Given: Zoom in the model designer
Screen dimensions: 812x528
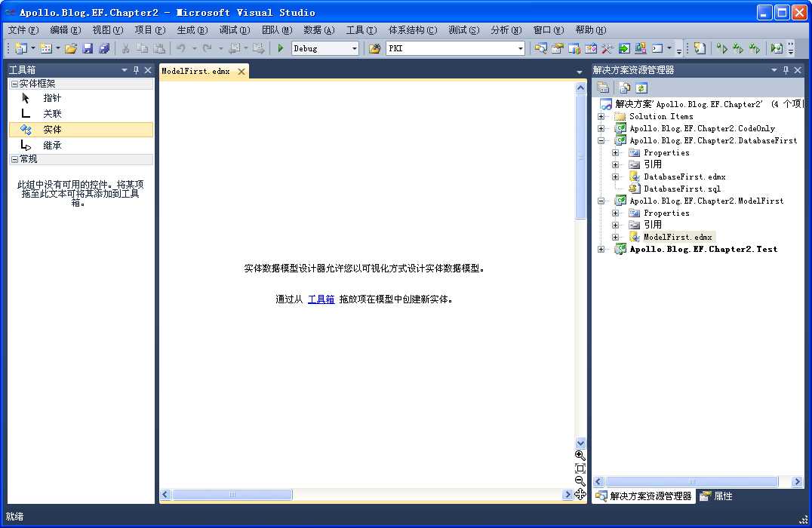Looking at the screenshot, I should tap(580, 456).
